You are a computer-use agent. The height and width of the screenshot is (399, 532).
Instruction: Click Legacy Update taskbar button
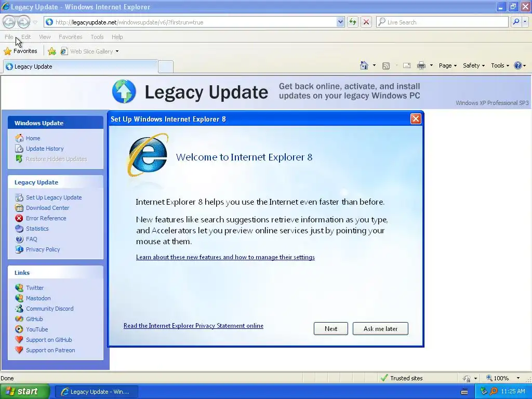(x=96, y=392)
